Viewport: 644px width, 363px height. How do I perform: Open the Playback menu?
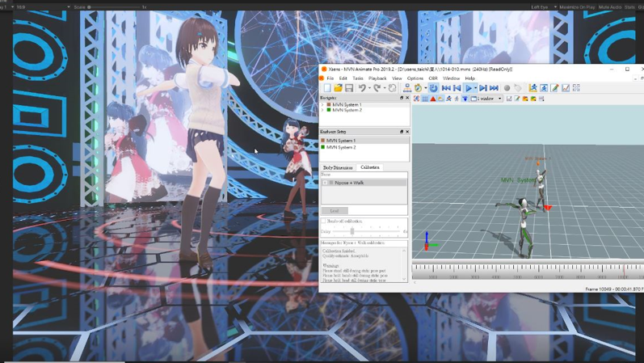tap(377, 78)
